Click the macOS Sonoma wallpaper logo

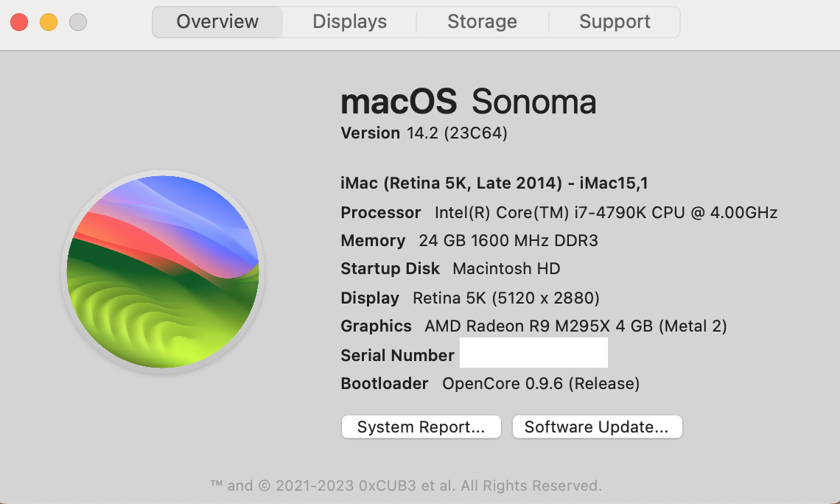[x=163, y=271]
